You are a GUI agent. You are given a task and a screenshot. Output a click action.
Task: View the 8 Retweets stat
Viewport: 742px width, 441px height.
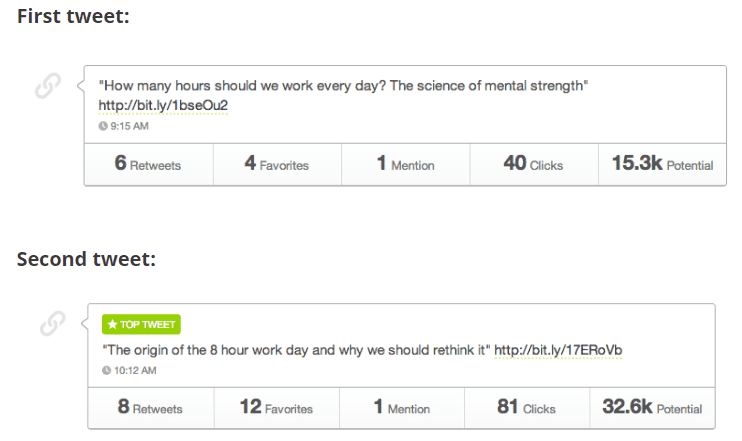pyautogui.click(x=151, y=408)
